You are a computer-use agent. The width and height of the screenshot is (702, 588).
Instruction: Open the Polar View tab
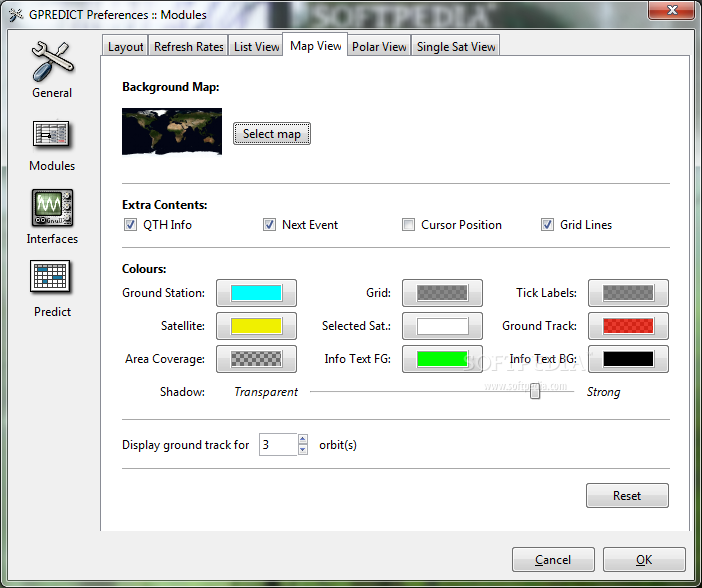click(x=379, y=46)
